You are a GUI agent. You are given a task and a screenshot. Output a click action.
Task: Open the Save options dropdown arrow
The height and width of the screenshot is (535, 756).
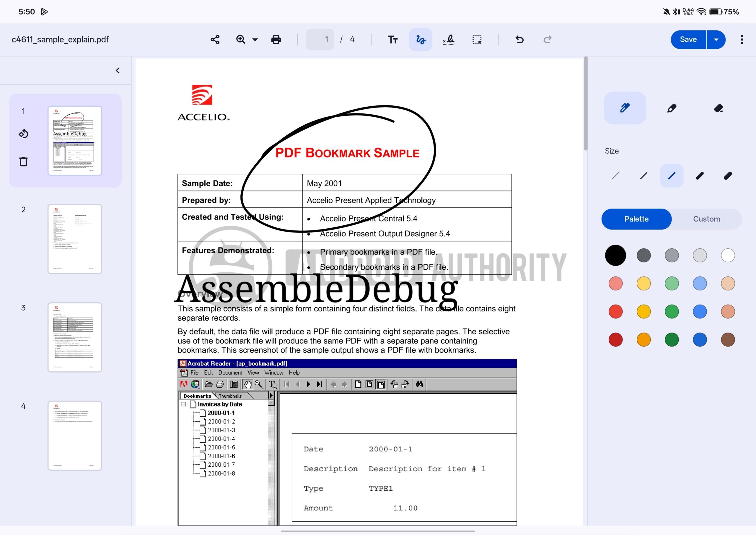click(716, 40)
